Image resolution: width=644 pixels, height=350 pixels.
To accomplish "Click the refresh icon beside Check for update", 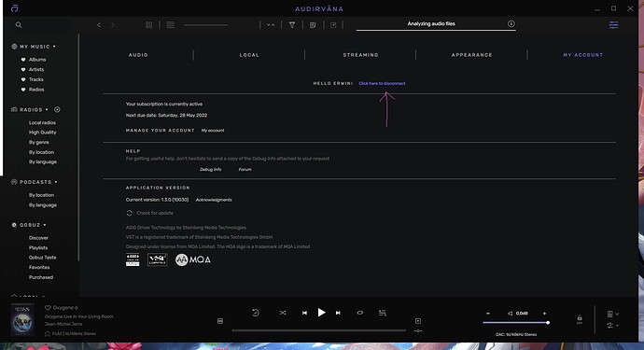I will pyautogui.click(x=130, y=213).
